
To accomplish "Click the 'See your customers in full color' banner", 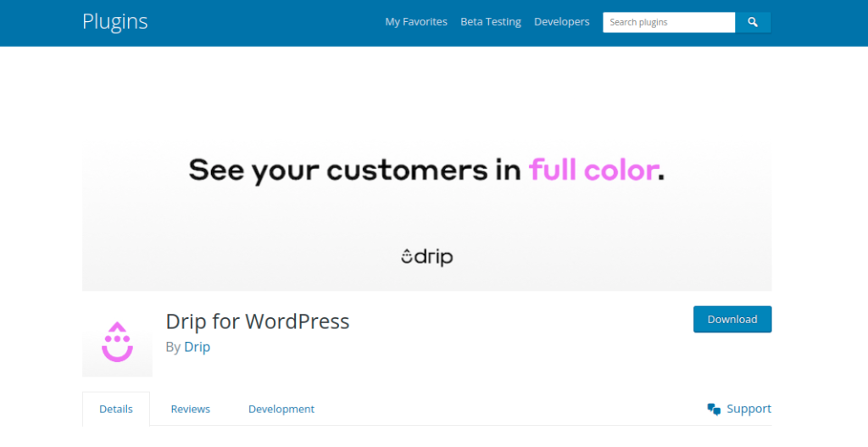I will (x=427, y=216).
